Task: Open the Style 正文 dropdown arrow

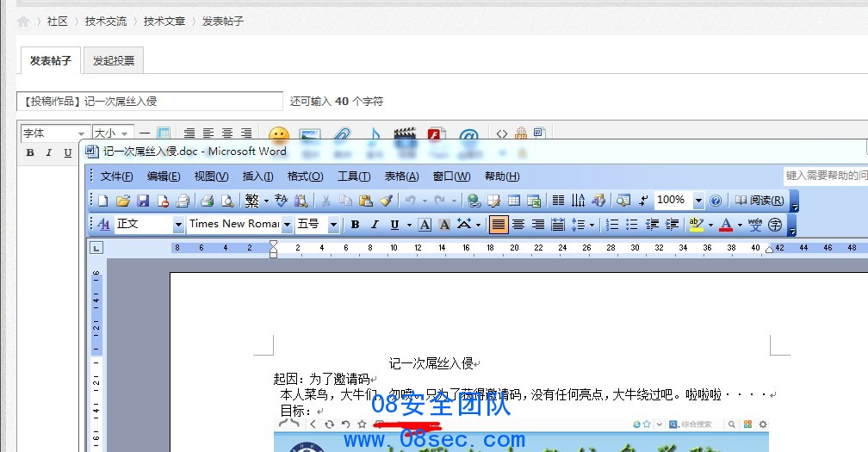Action: [x=177, y=224]
